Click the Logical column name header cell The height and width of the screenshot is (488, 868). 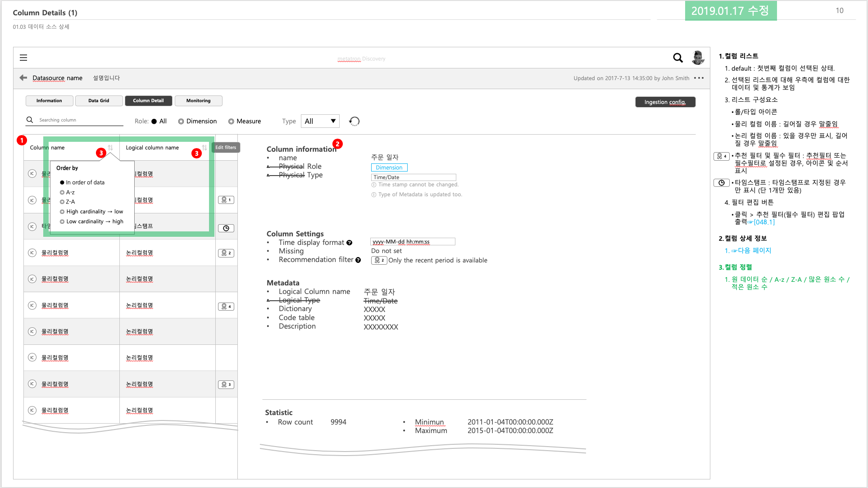[x=167, y=148]
